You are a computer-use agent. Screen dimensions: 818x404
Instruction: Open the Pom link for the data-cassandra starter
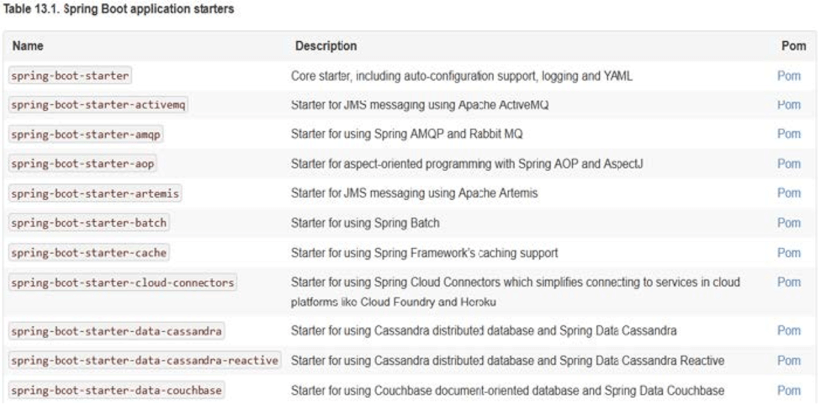tap(788, 330)
